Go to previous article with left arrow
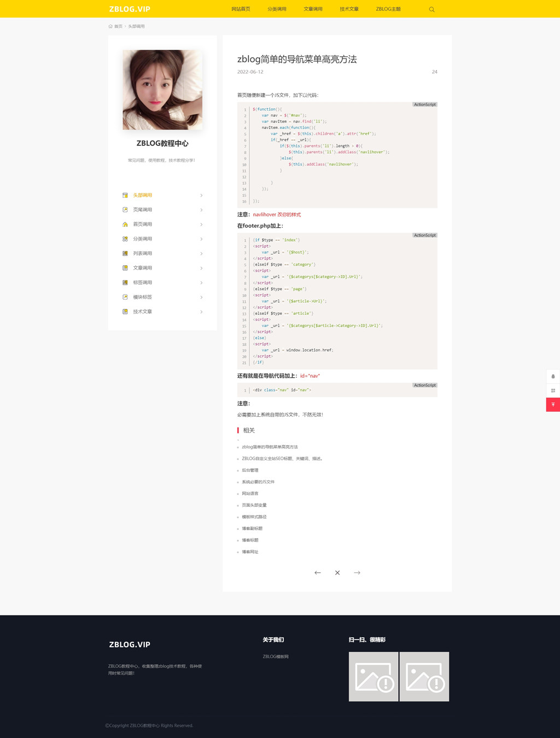This screenshot has width=560, height=738. 318,573
